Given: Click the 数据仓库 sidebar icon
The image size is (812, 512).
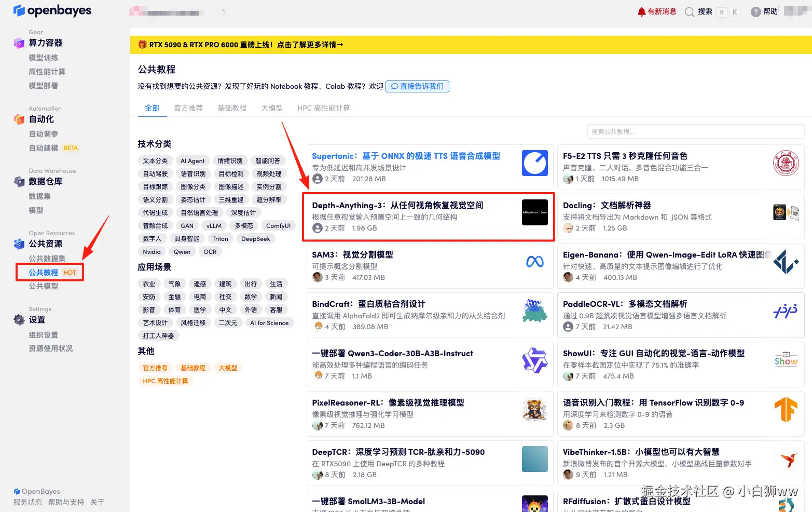Looking at the screenshot, I should pyautogui.click(x=19, y=182).
